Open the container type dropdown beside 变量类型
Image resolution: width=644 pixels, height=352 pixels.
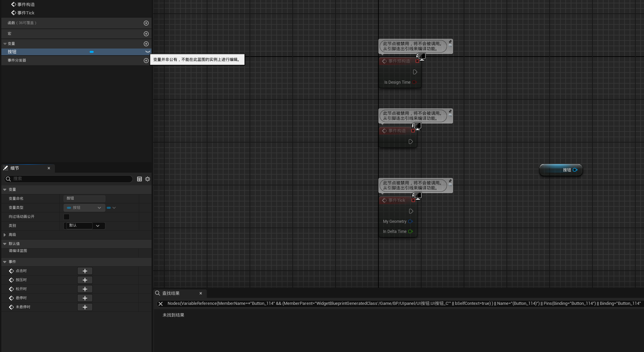tap(111, 208)
